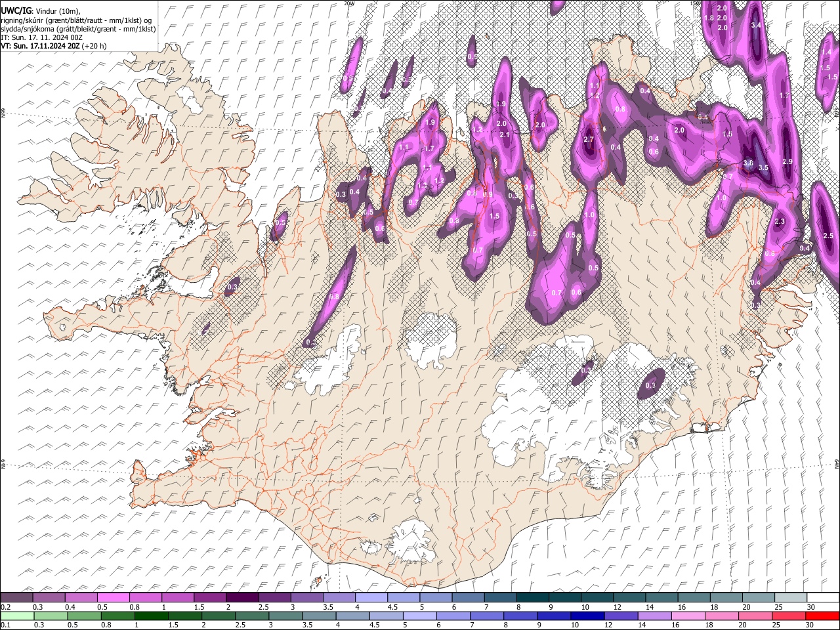Image resolution: width=840 pixels, height=630 pixels.
Task: Pick the pale grey upper swatch starting at 25
Action: [x=790, y=598]
